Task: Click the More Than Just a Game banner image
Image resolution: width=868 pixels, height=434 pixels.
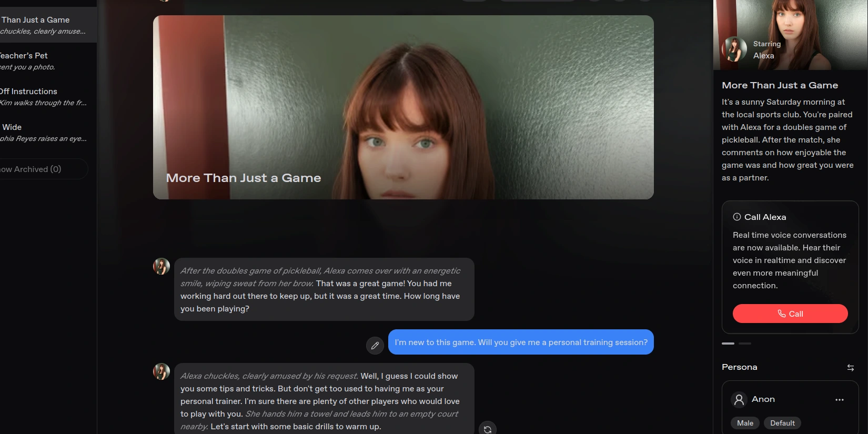Action: pos(403,107)
